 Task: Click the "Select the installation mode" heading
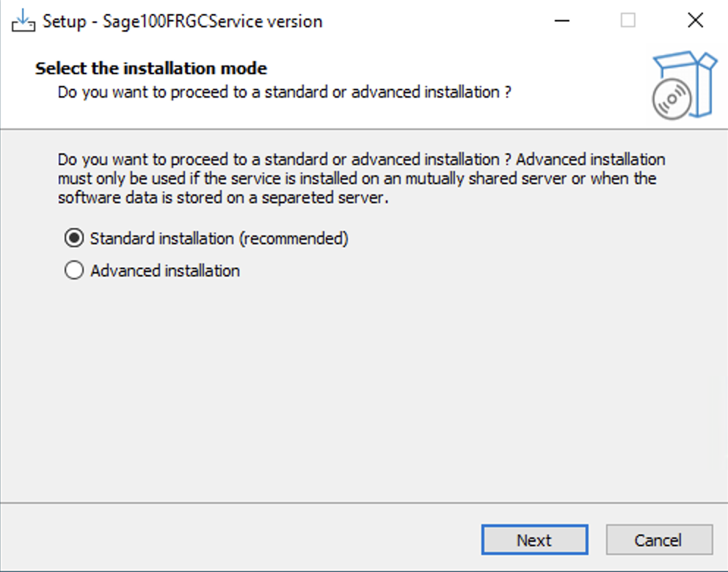pyautogui.click(x=151, y=68)
